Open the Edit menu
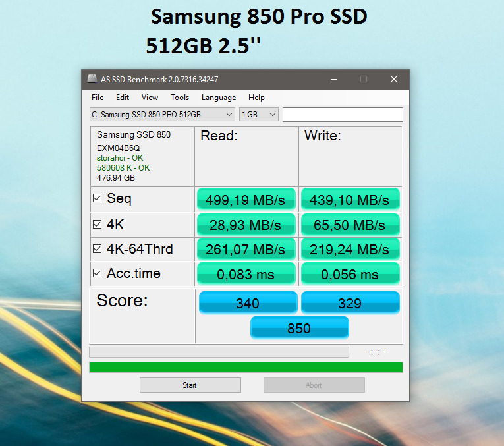 pyautogui.click(x=123, y=98)
